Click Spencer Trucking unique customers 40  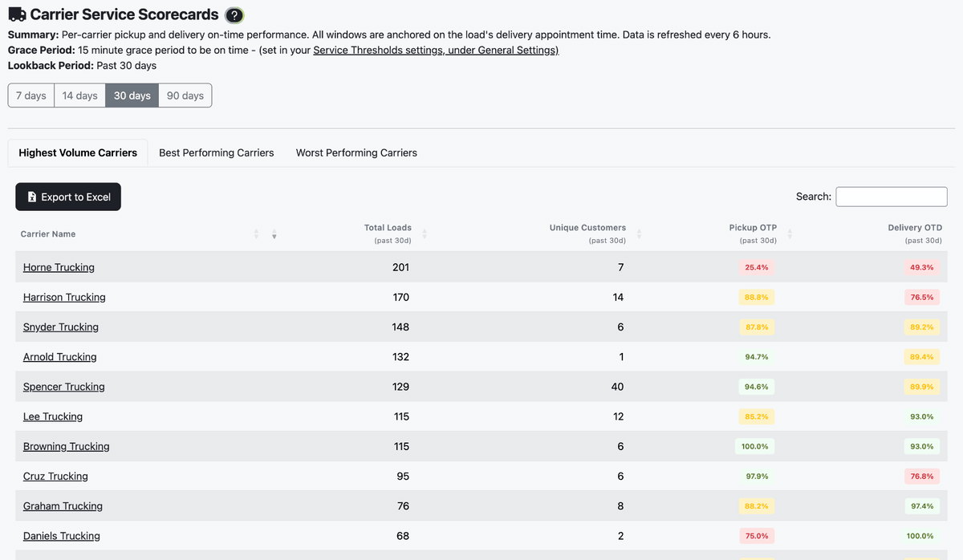[617, 387]
